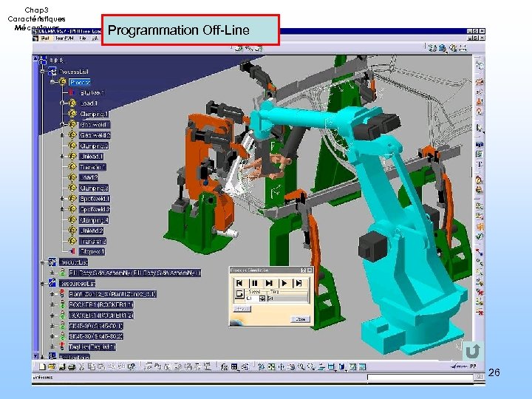This screenshot has width=532, height=399.
Task: Jump simulation to start
Action: [x=239, y=283]
